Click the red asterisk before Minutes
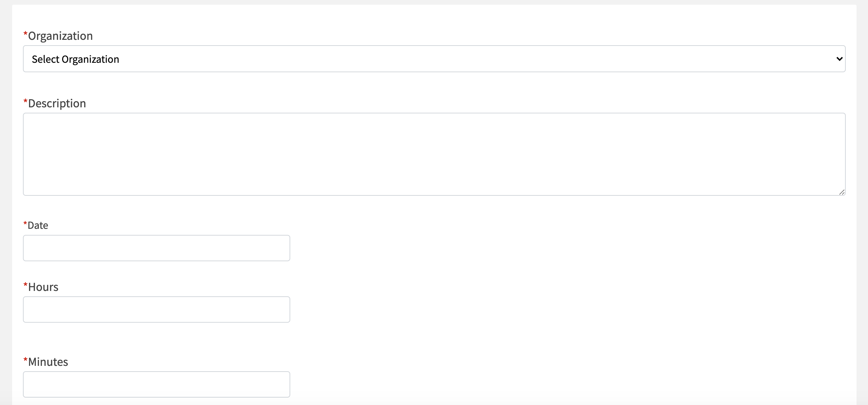The height and width of the screenshot is (405, 868). [x=25, y=360]
